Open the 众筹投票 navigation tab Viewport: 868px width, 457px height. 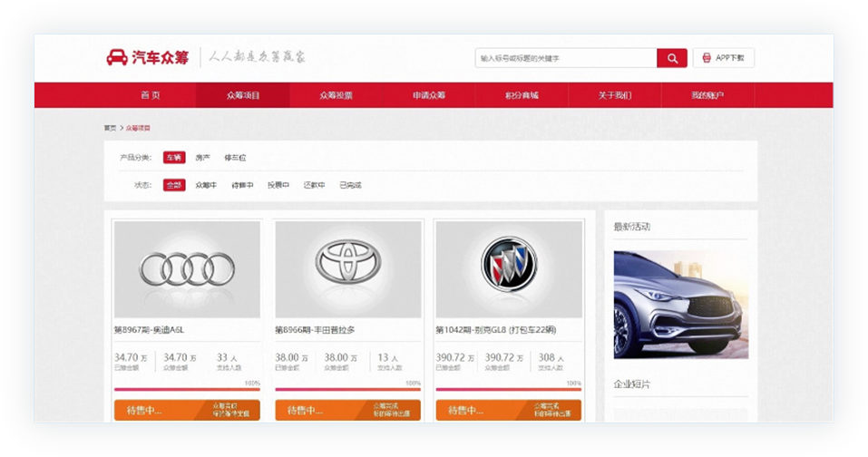tap(336, 95)
